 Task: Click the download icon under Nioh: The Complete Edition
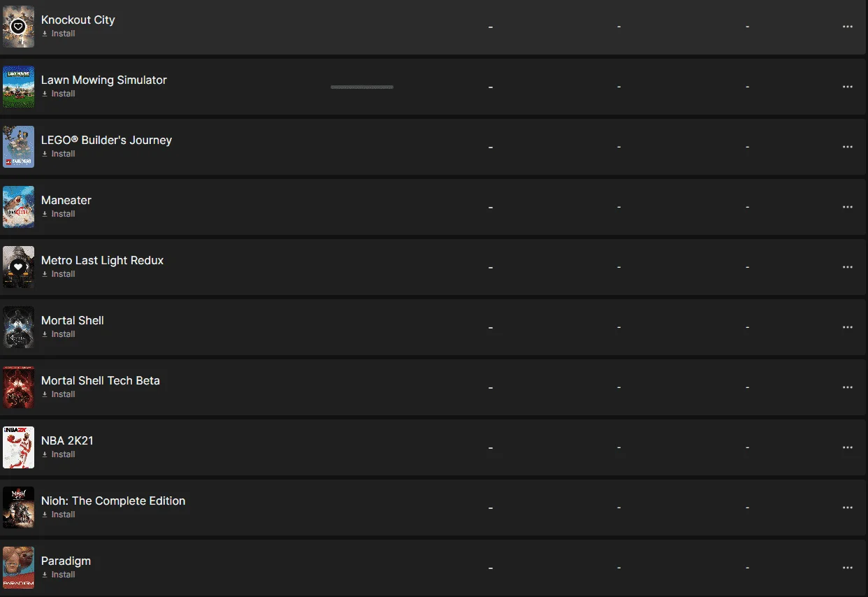click(x=45, y=515)
